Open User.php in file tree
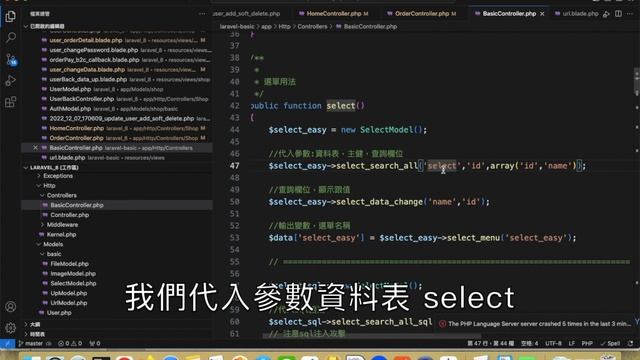 59,313
